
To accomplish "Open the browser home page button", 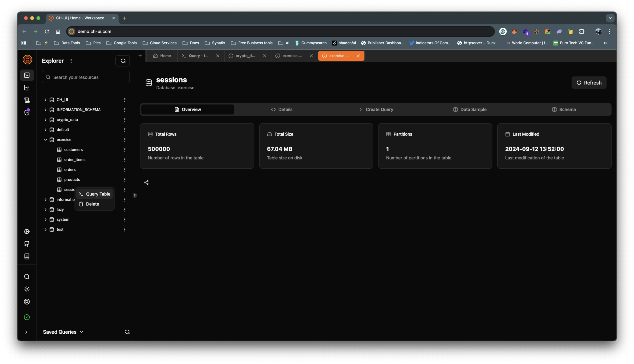I will click(x=58, y=32).
